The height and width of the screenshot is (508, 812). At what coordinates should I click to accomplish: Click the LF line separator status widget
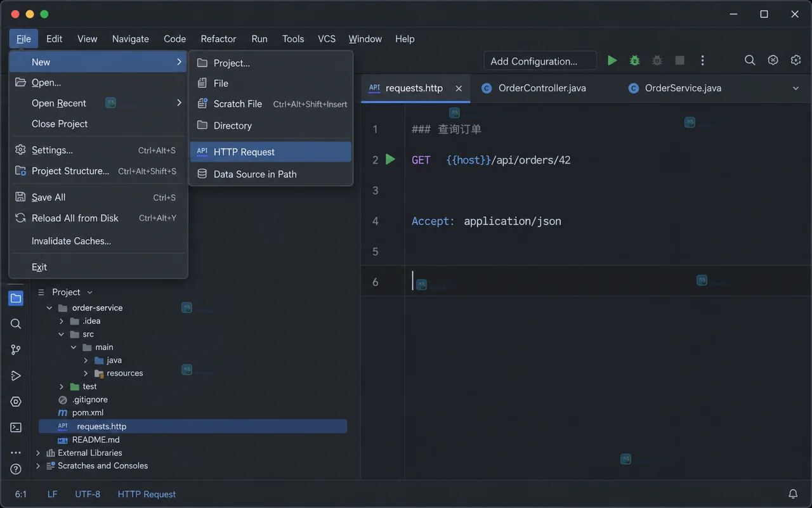point(52,494)
